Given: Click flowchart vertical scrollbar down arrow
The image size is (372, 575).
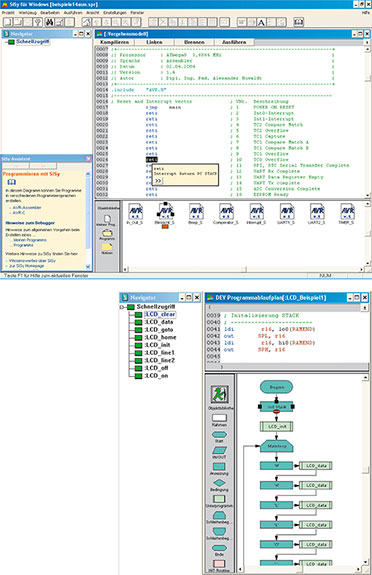Looking at the screenshot, I should pos(365,562).
